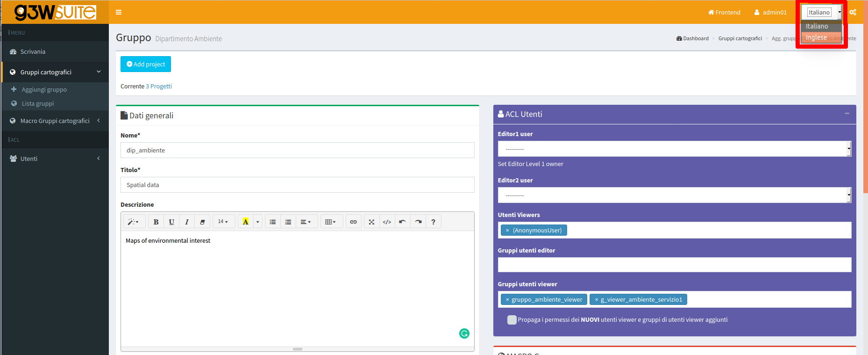Toggle italic formatting
Viewport: 868px width, 355px height.
(x=187, y=222)
